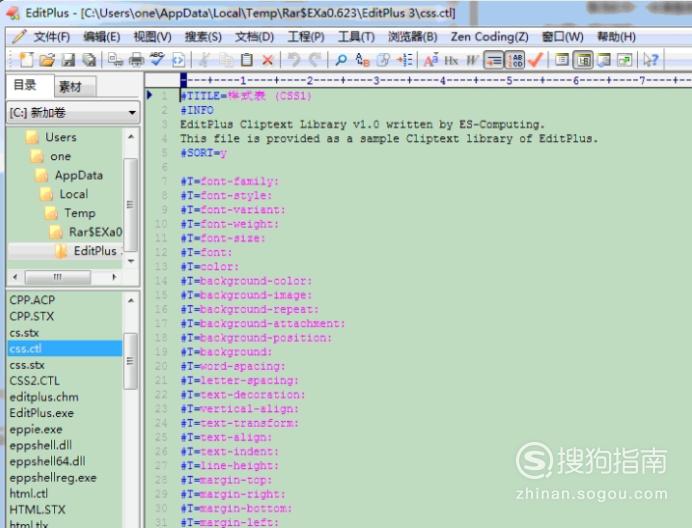Select css.stx in the file list
692x528 pixels.
click(x=27, y=365)
